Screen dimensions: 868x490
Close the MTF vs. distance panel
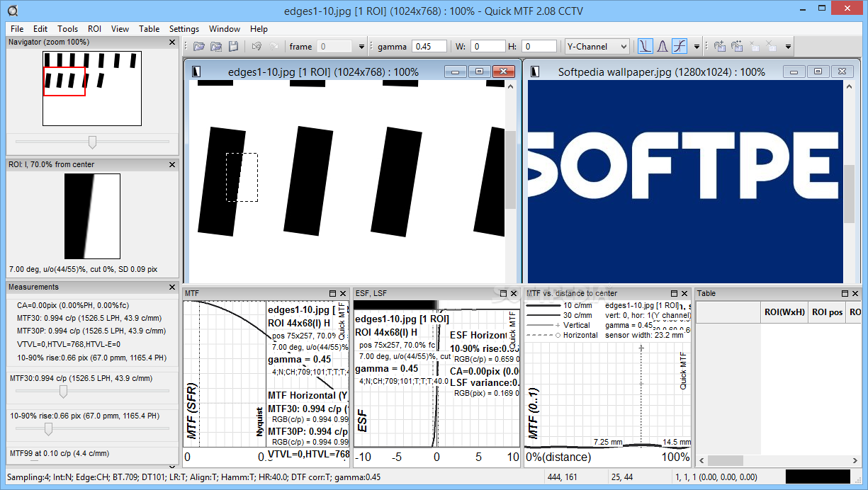pos(684,293)
